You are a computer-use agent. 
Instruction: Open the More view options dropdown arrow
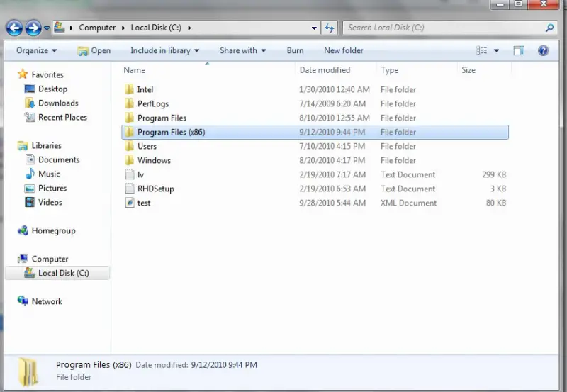pyautogui.click(x=497, y=50)
